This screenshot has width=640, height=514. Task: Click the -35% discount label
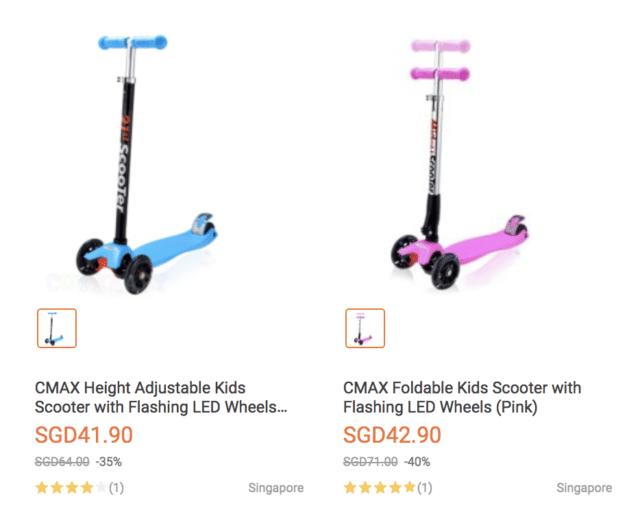[108, 462]
